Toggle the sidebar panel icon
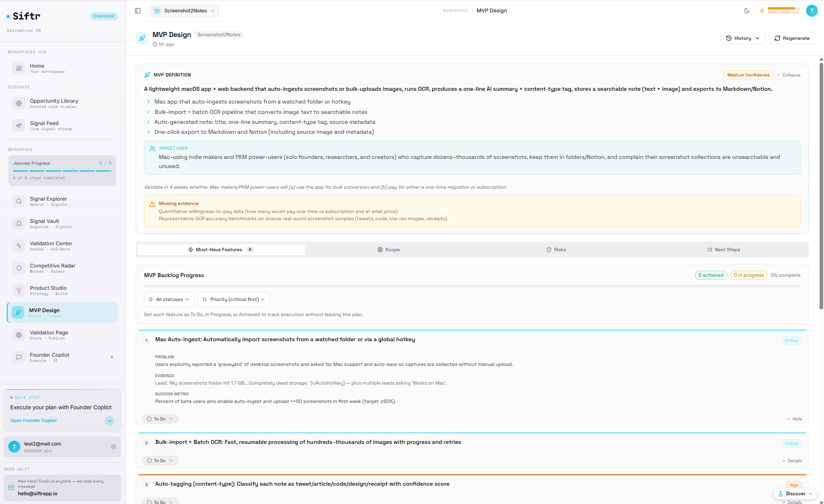This screenshot has height=504, width=824. pos(138,11)
